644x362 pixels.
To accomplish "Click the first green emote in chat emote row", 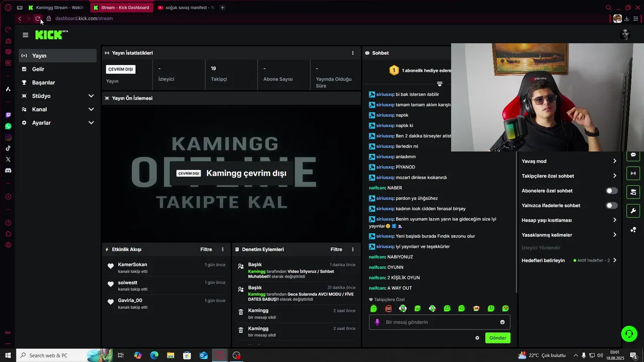I will click(373, 309).
